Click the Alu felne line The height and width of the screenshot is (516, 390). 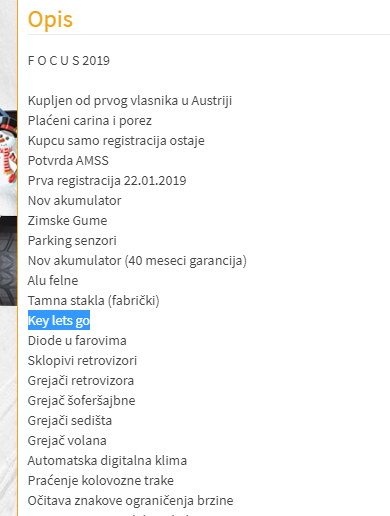[x=53, y=281]
